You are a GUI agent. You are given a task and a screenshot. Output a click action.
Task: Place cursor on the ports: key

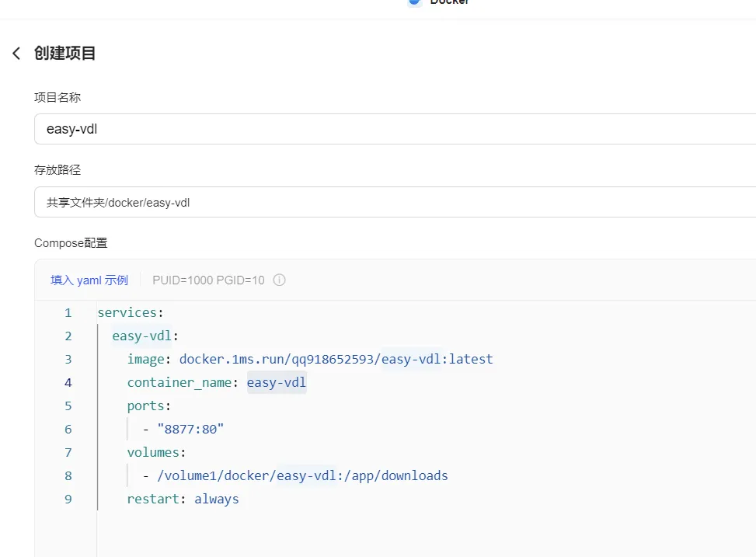(x=148, y=406)
